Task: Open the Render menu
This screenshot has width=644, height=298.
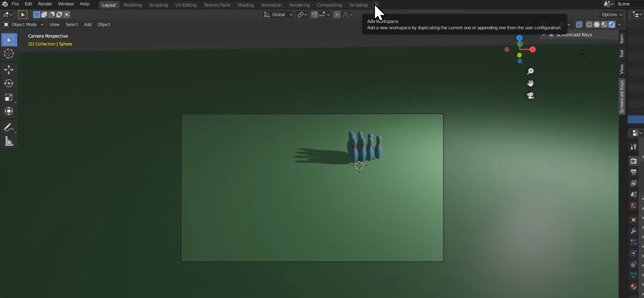Action: (x=45, y=4)
